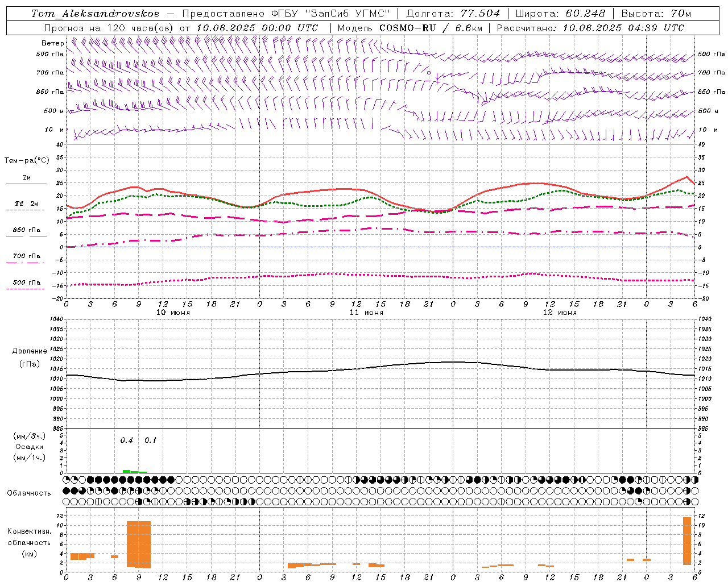The image size is (728, 582).
Task: Select the longitude value 'Долгота: 77.504'
Action: click(x=453, y=14)
